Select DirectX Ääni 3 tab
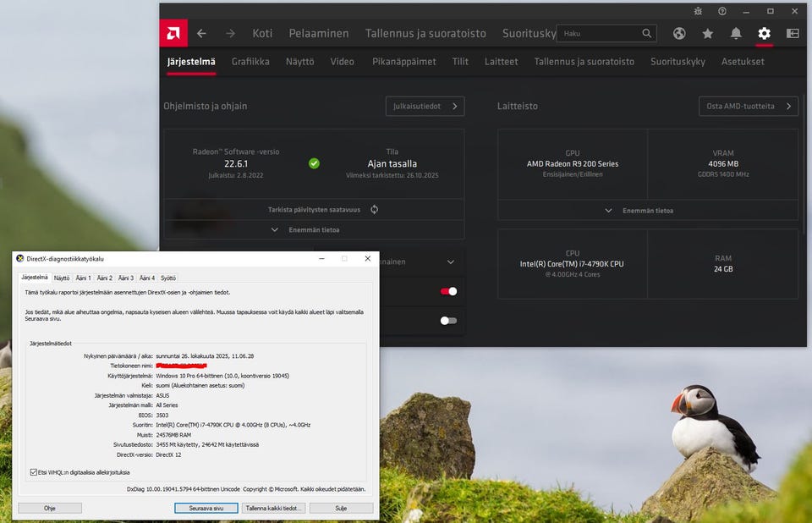This screenshot has height=523, width=812. point(126,278)
